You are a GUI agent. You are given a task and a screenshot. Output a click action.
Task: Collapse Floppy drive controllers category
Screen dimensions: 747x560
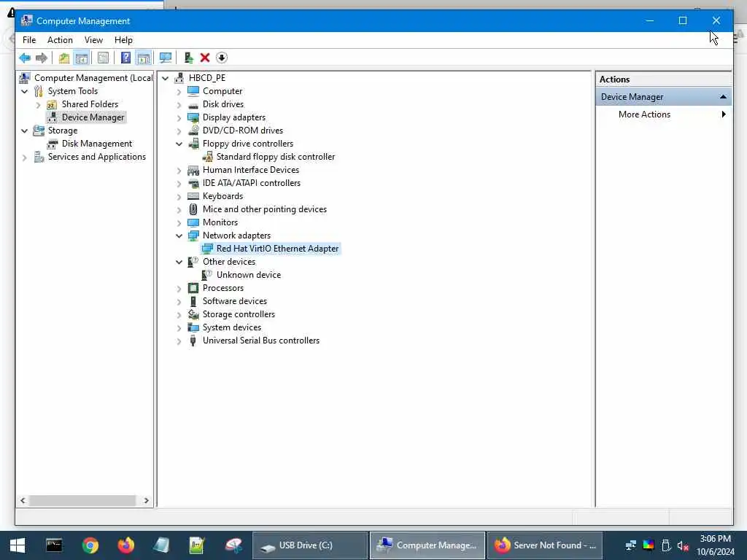tap(179, 144)
